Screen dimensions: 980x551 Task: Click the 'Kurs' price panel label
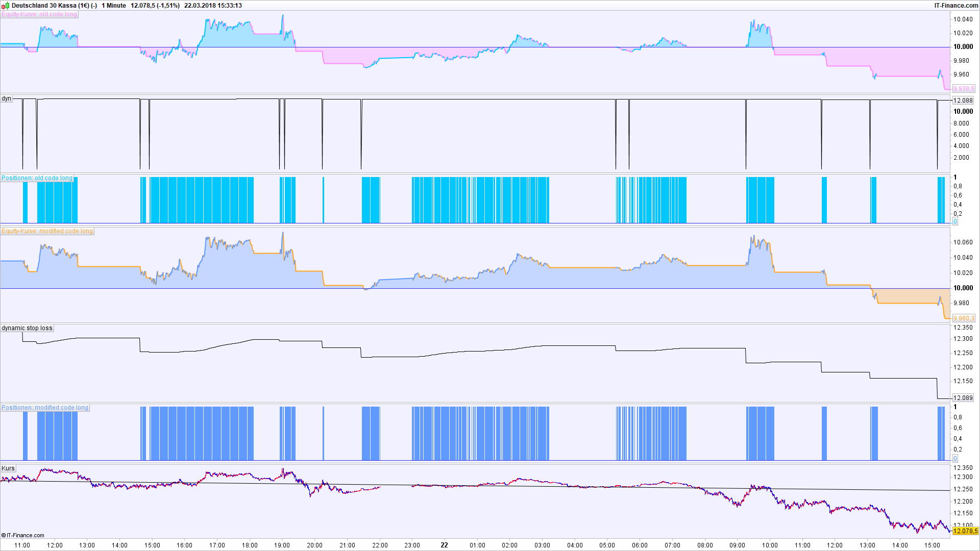tap(8, 468)
